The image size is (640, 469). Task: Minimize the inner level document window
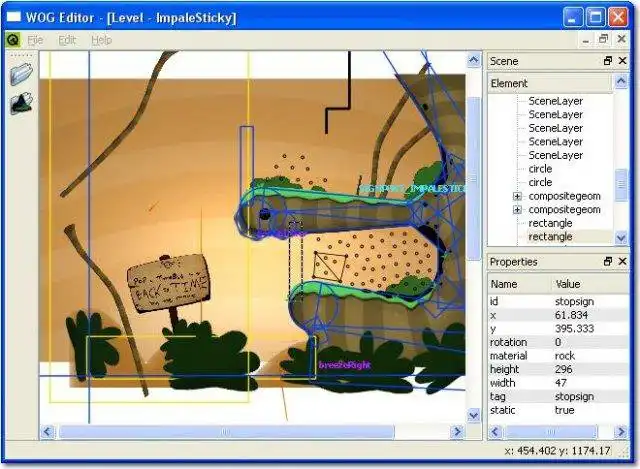586,40
